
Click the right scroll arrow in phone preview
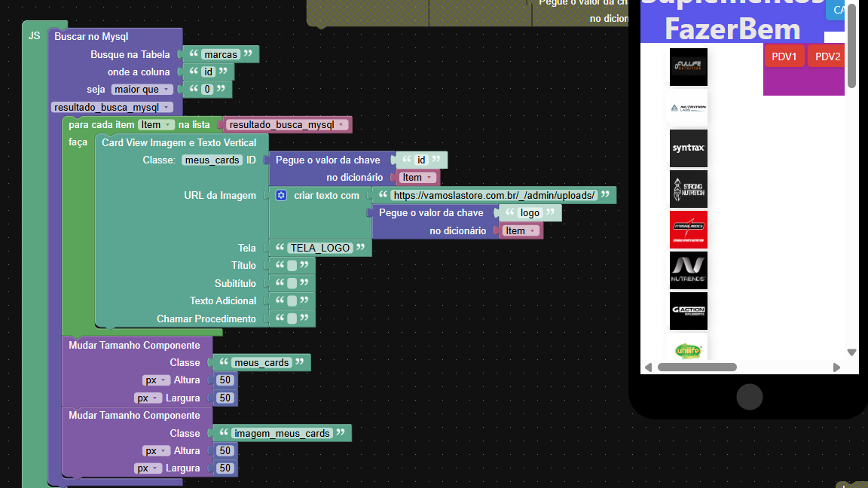pyautogui.click(x=836, y=368)
